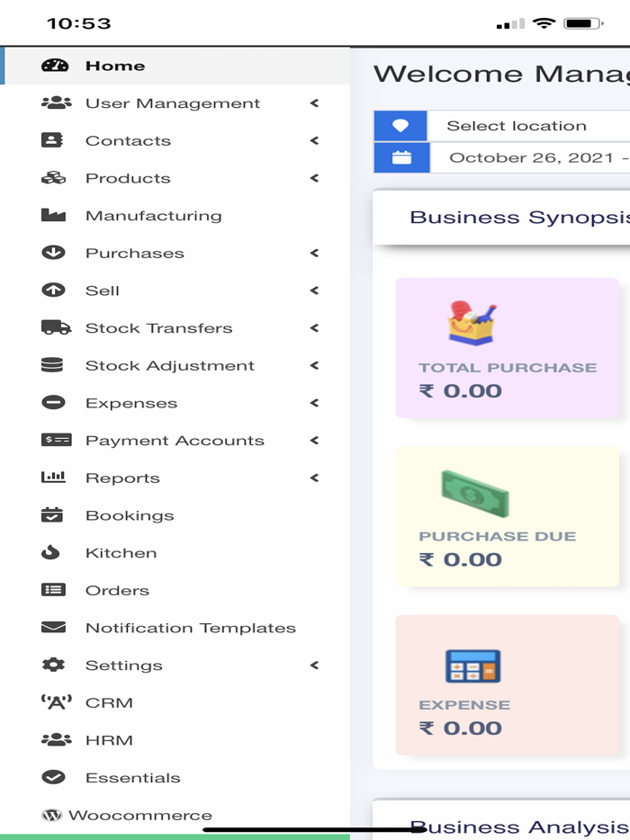Open the Settings dropdown chevron
Screen dimensions: 630x840
pyautogui.click(x=314, y=665)
